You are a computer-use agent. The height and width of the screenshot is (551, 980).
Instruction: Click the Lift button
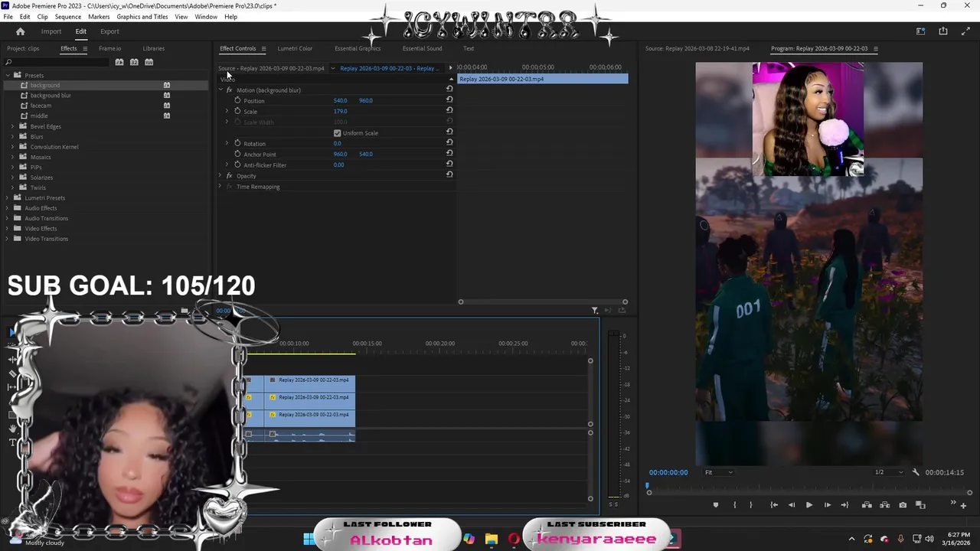pos(867,505)
